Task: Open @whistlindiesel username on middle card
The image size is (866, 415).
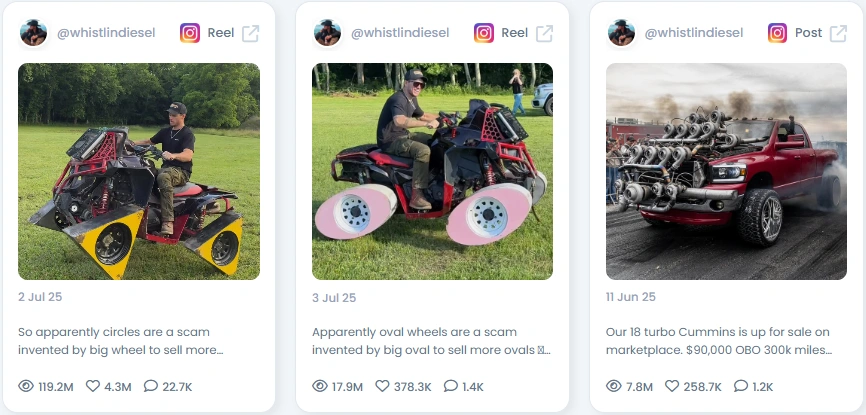Action: [x=400, y=33]
